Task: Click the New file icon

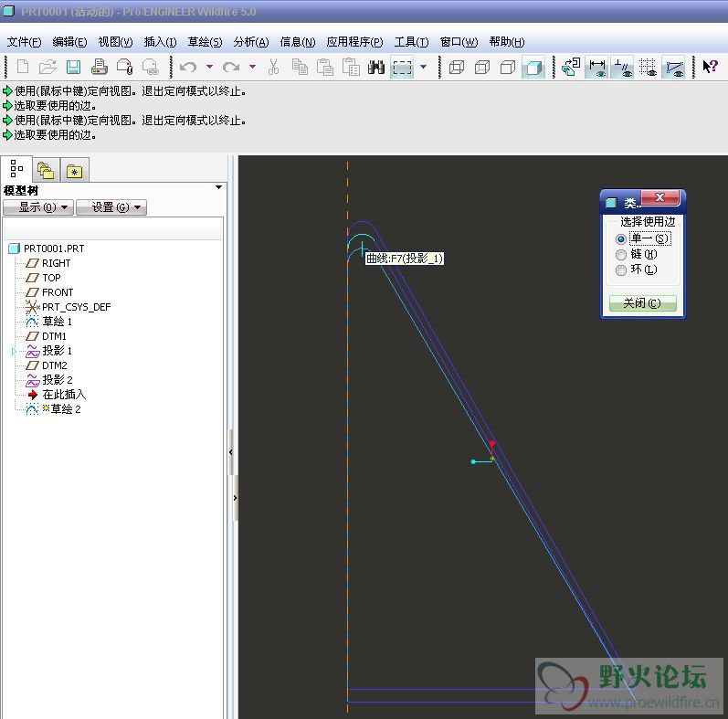Action: pos(22,67)
